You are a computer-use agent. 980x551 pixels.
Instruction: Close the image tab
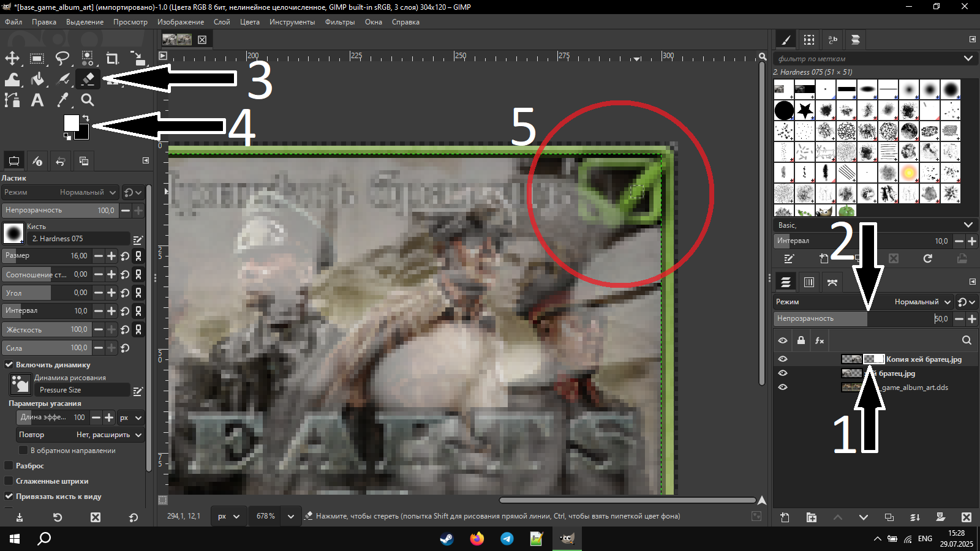202,40
